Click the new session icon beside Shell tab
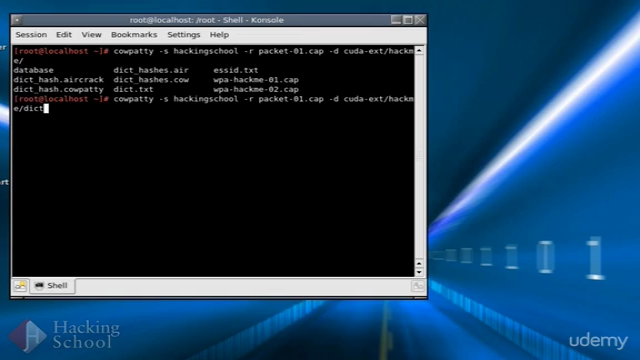Screen dimensions: 640x360 (20, 286)
